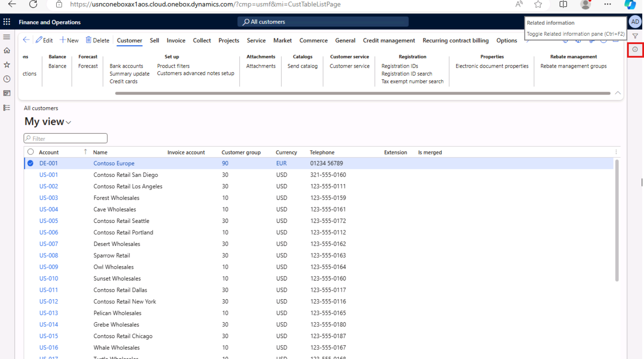The height and width of the screenshot is (359, 644).
Task: Click the blue back arrow in action pane
Action: [26, 40]
